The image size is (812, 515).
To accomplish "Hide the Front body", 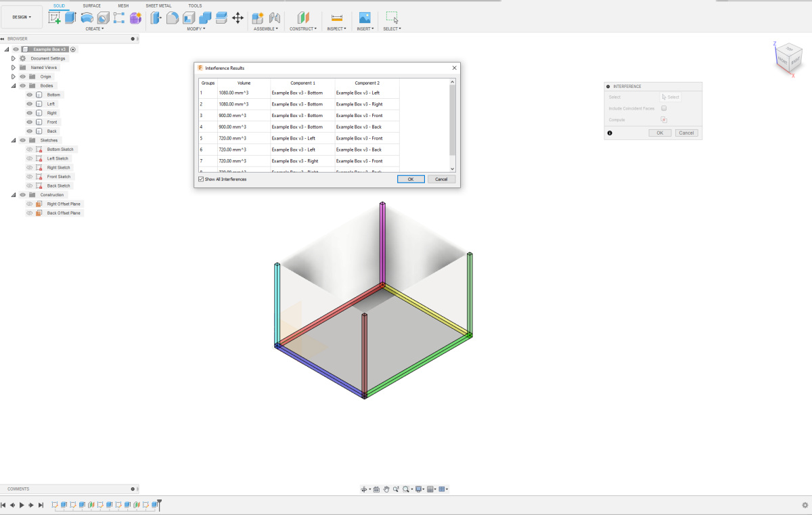I will click(29, 122).
